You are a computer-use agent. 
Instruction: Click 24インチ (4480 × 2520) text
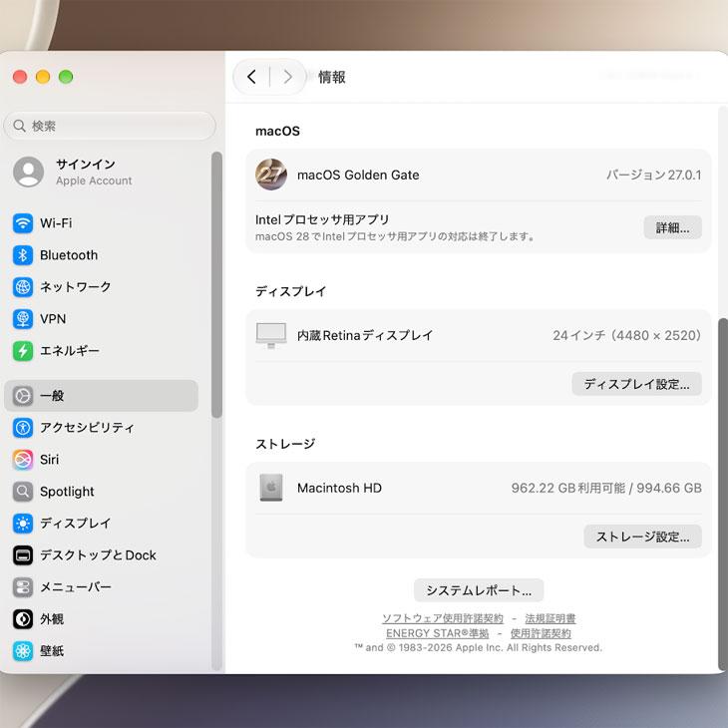(x=627, y=335)
